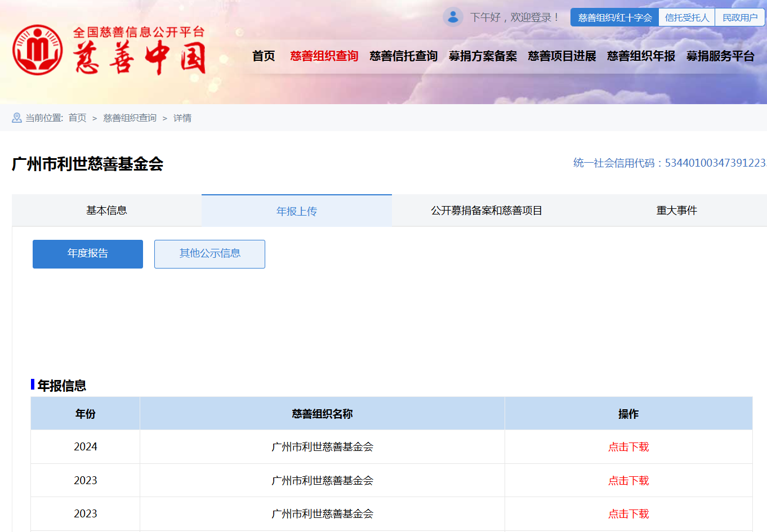Download the 2024 annual report via 点击下载
This screenshot has width=767, height=532.
628,446
